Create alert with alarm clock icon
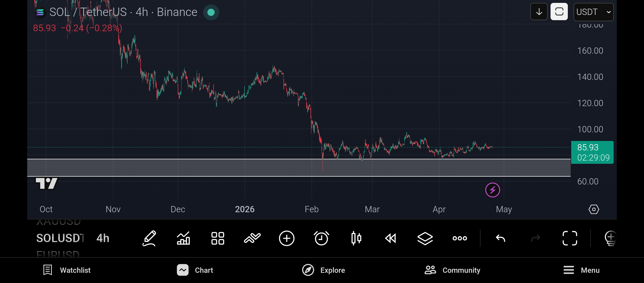Image resolution: width=644 pixels, height=283 pixels. (x=321, y=238)
